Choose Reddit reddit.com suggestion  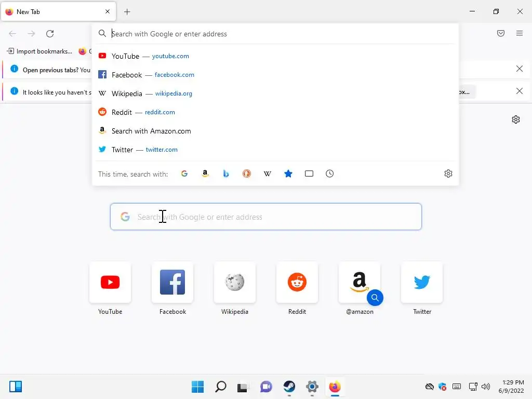[275, 112]
